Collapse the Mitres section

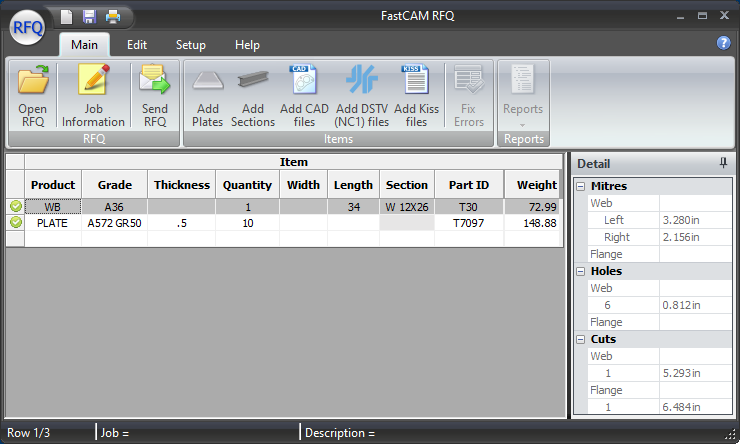coord(581,186)
